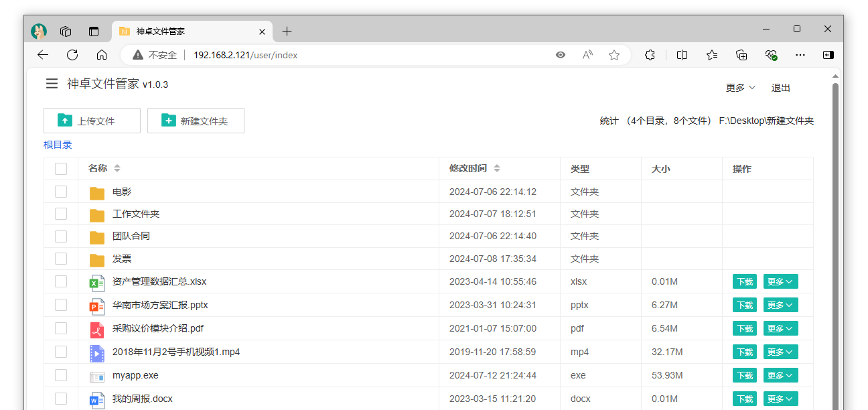Image resolution: width=868 pixels, height=410 pixels.
Task: Open the hamburger menu beside 神卓文件管家
Action: [x=52, y=84]
